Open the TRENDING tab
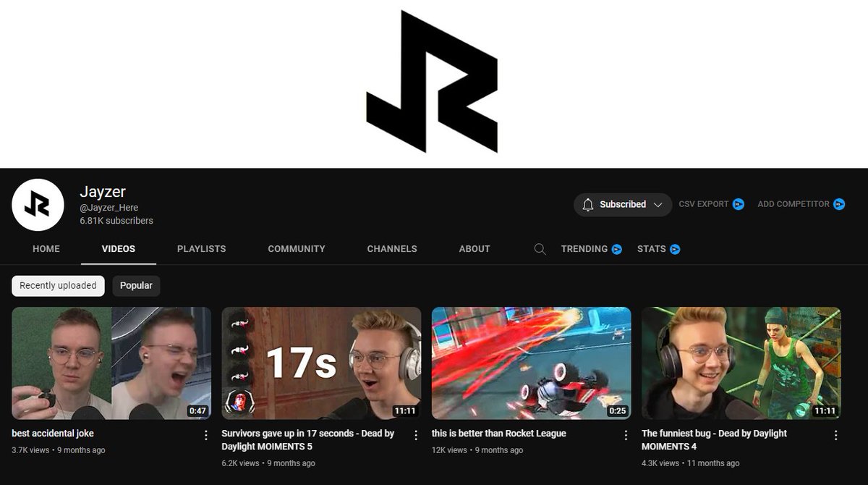This screenshot has width=868, height=485. point(584,249)
